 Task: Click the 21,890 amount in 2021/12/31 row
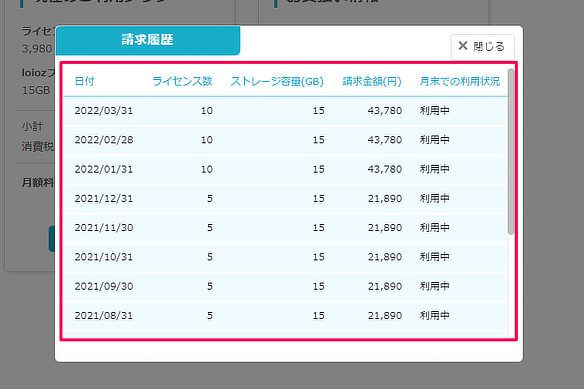(x=385, y=199)
